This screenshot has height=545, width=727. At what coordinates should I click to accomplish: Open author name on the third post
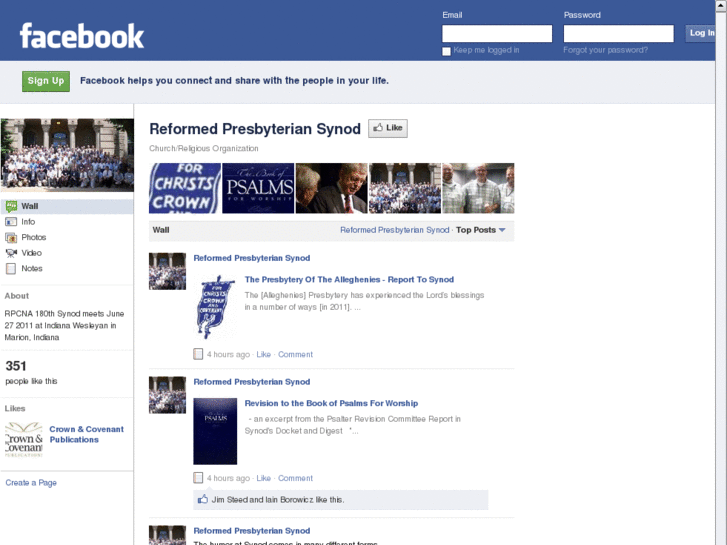coord(252,531)
